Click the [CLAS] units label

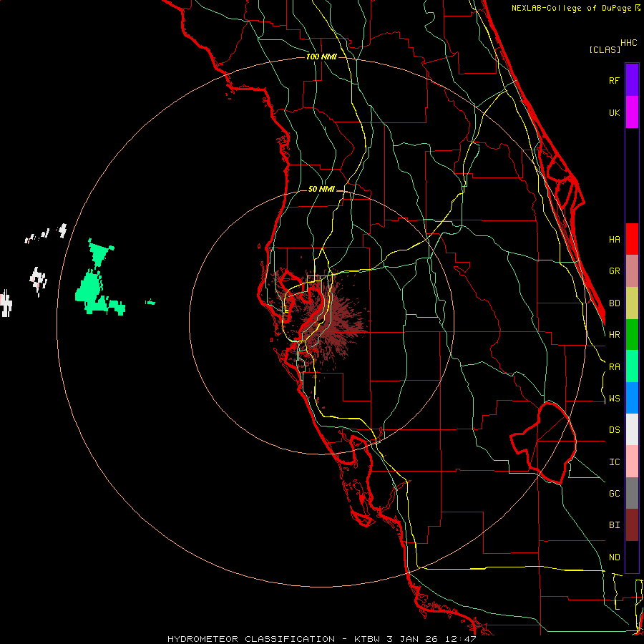pos(605,49)
